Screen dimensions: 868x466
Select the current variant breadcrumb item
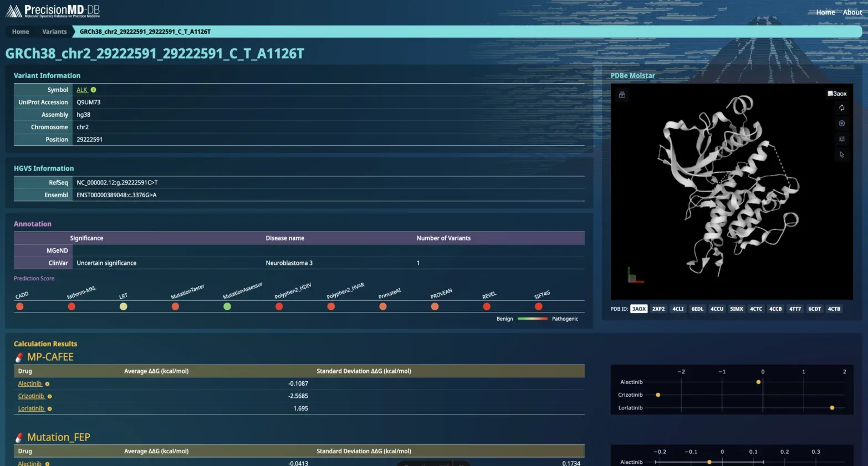(x=145, y=32)
